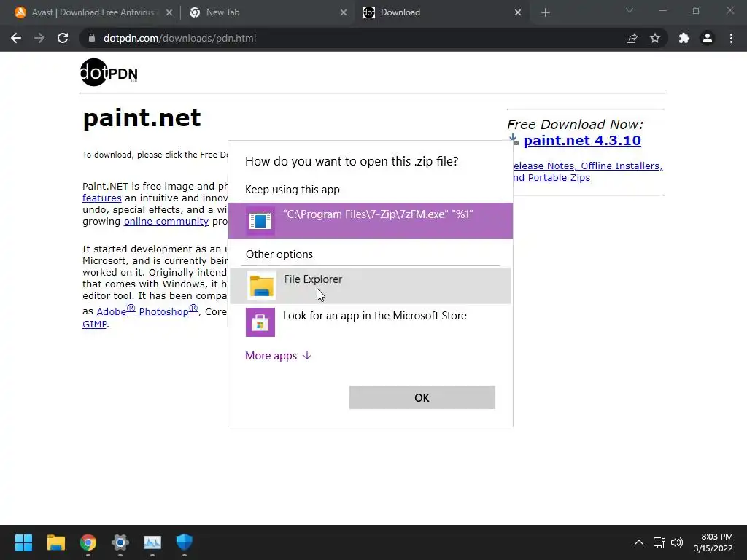The height and width of the screenshot is (560, 747).
Task: Open Settings gear on taskbar
Action: click(x=120, y=542)
